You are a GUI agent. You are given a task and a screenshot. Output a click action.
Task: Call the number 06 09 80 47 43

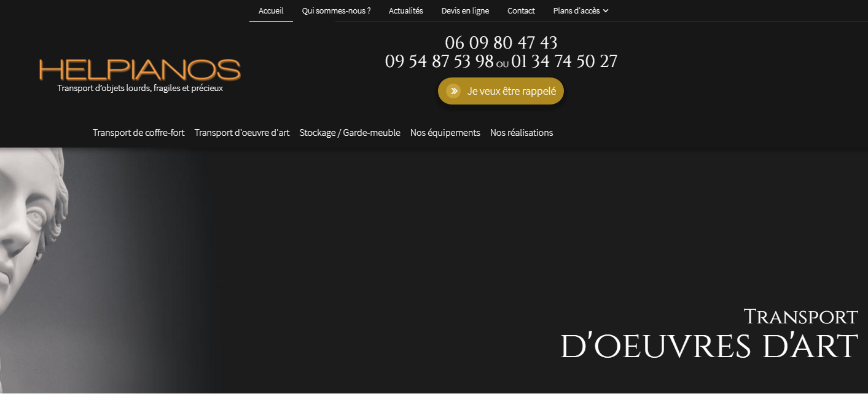click(x=501, y=42)
